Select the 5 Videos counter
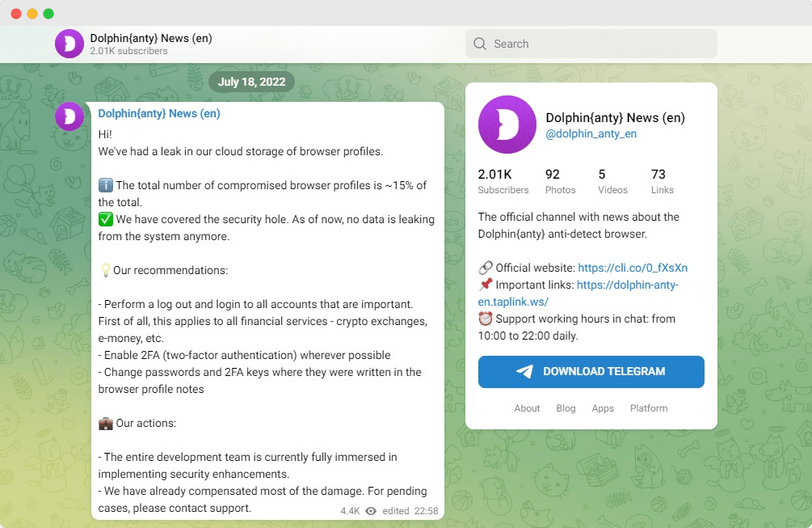Image resolution: width=812 pixels, height=528 pixels. click(x=612, y=181)
